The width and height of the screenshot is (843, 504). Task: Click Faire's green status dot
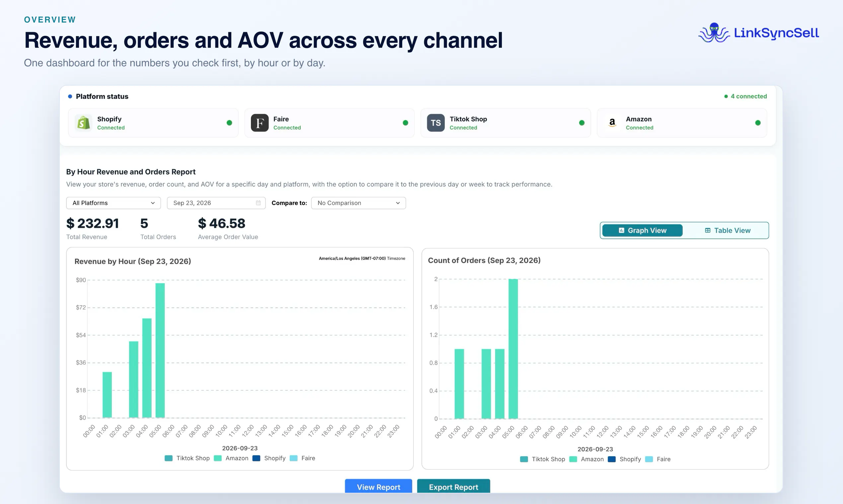[406, 123]
